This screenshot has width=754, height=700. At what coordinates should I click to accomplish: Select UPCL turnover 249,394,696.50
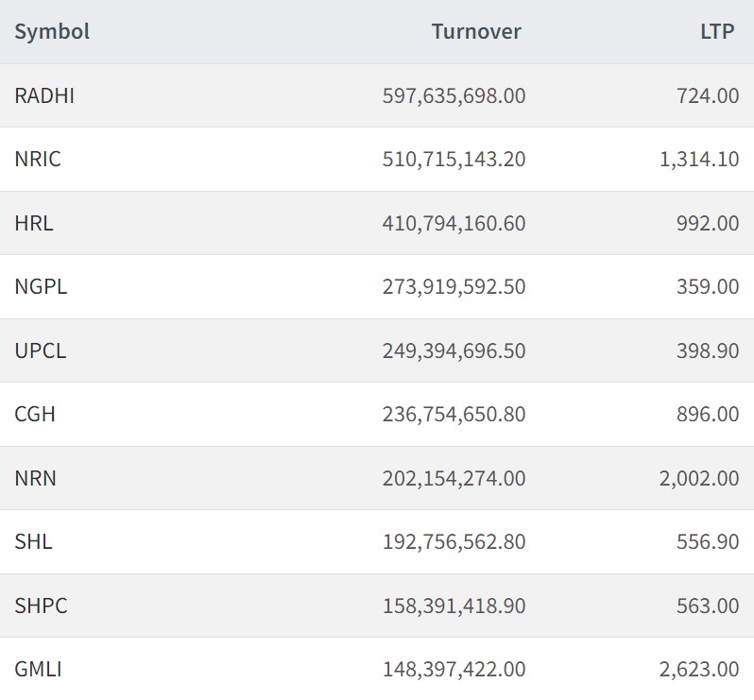pos(454,350)
